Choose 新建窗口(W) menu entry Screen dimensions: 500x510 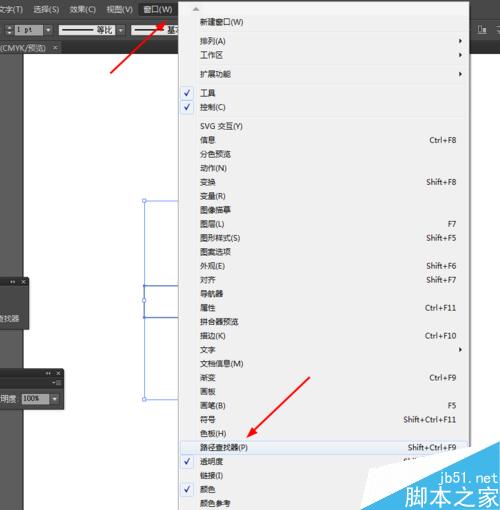pos(324,22)
